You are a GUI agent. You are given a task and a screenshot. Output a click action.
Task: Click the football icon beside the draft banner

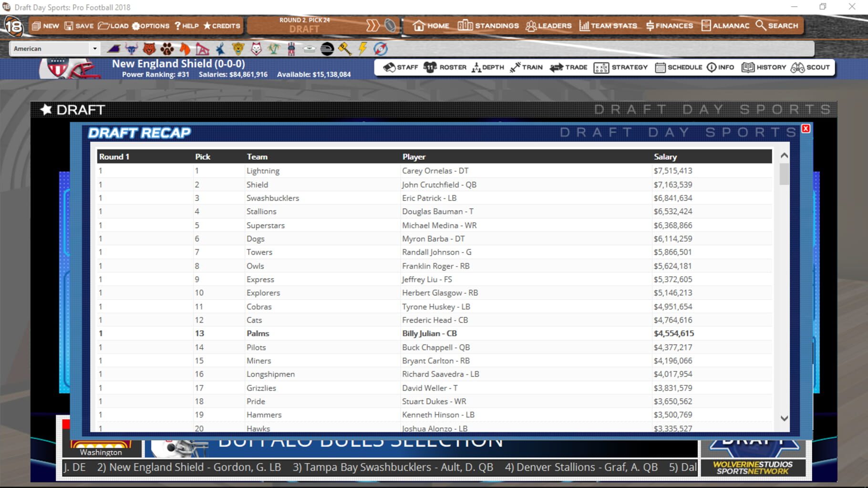390,26
